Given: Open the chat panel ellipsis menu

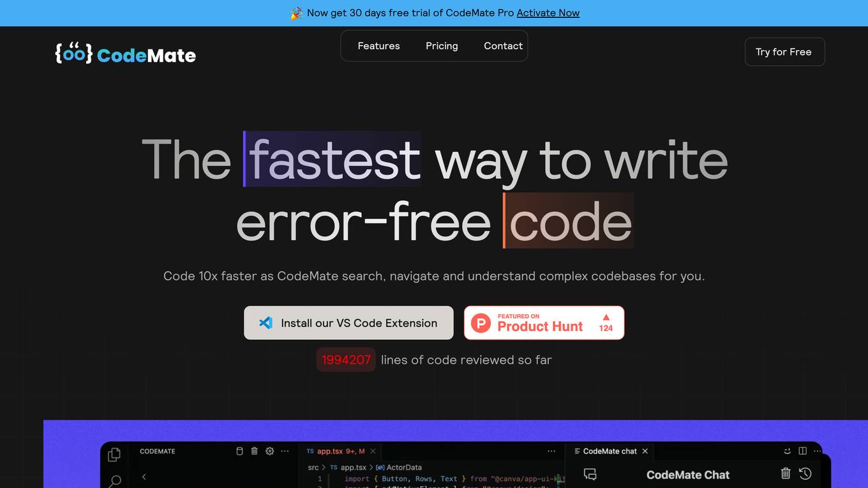Looking at the screenshot, I should [817, 451].
